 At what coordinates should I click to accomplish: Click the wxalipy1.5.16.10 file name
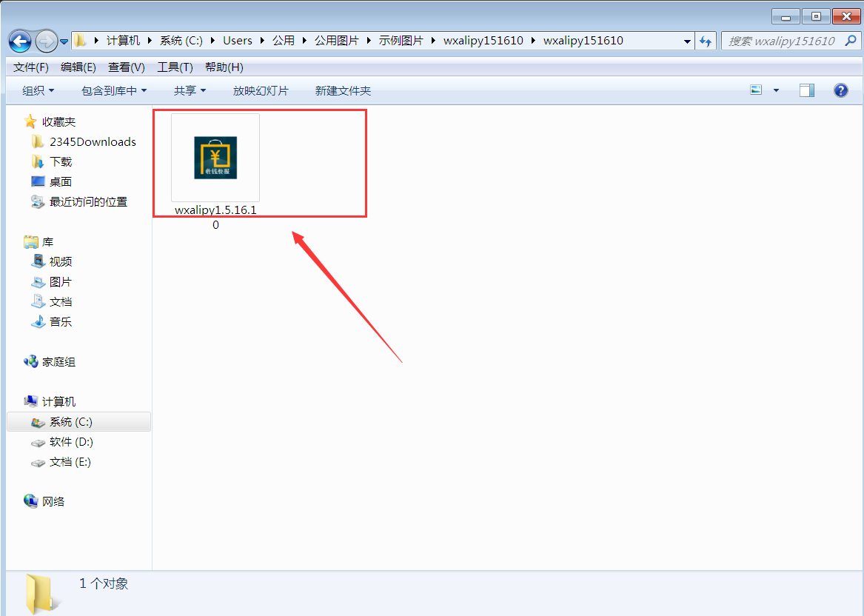(215, 217)
